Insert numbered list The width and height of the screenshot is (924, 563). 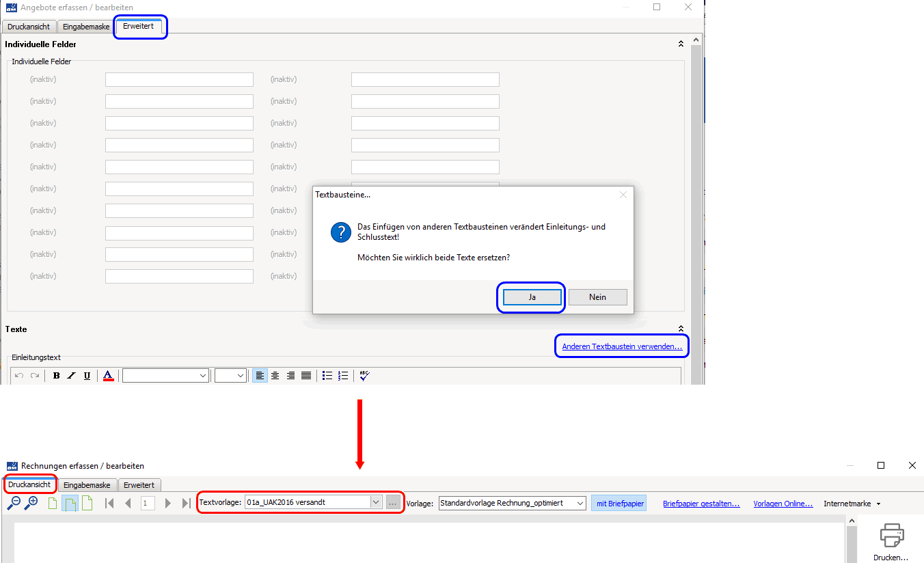pyautogui.click(x=343, y=376)
